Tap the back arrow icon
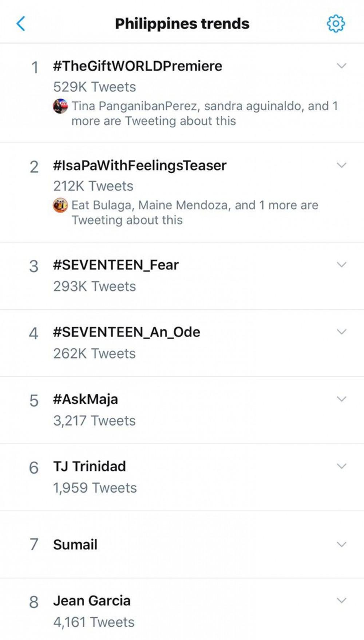Viewport: 364px width, 640px height. (21, 24)
